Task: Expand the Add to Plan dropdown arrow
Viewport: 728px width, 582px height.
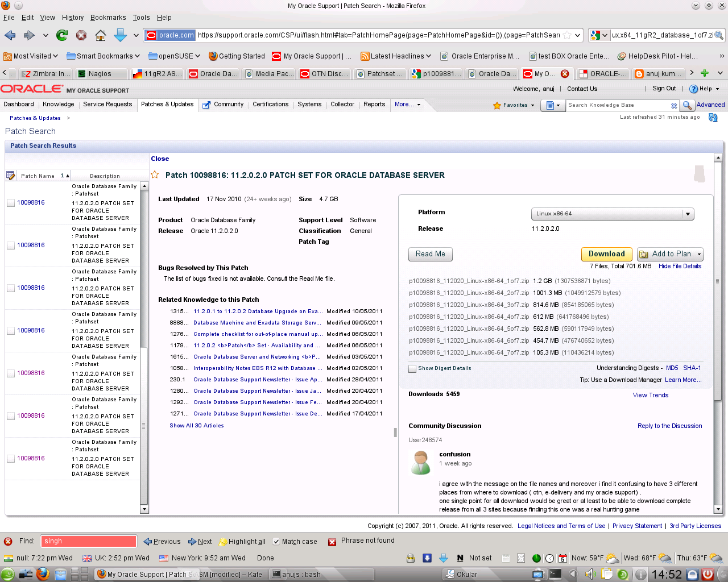Action: 699,254
